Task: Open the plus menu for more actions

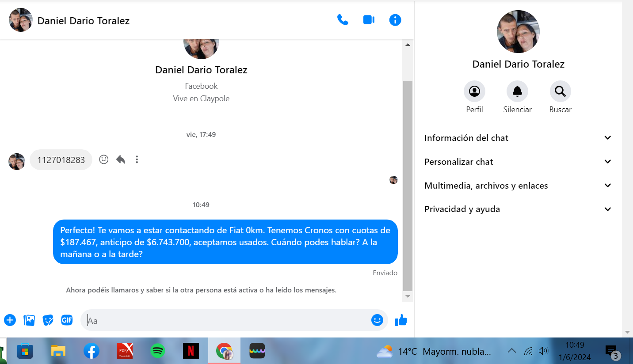Action: pos(10,320)
